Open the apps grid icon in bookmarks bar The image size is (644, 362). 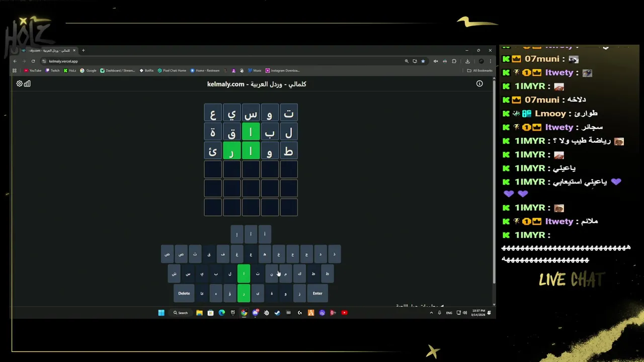pos(15,70)
